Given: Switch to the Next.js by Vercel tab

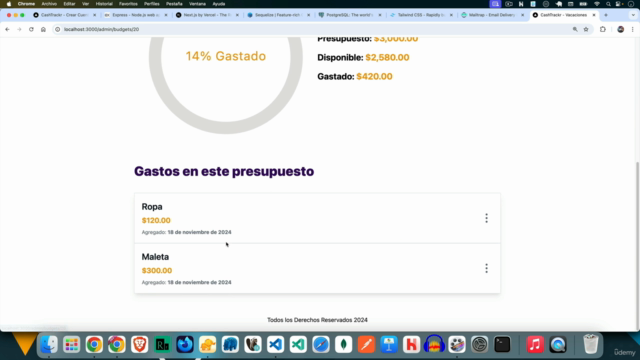Looking at the screenshot, I should 207,15.
